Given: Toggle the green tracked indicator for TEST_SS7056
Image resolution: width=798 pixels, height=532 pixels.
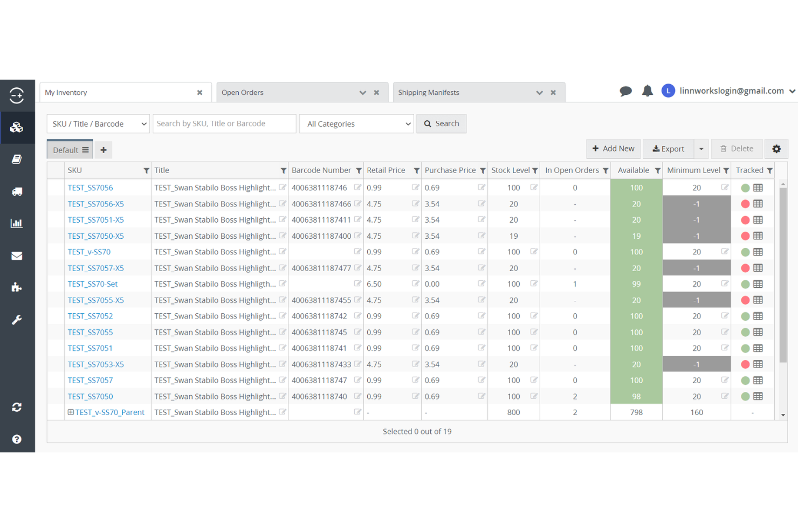Looking at the screenshot, I should 745,188.
